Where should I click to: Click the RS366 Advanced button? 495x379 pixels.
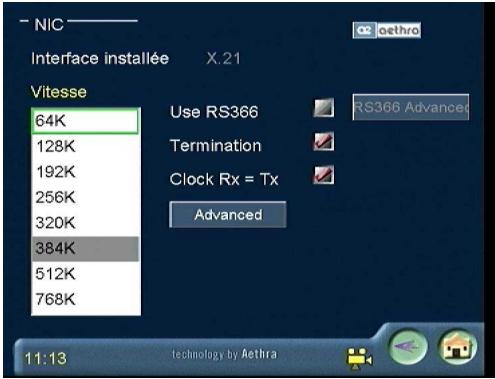point(411,107)
